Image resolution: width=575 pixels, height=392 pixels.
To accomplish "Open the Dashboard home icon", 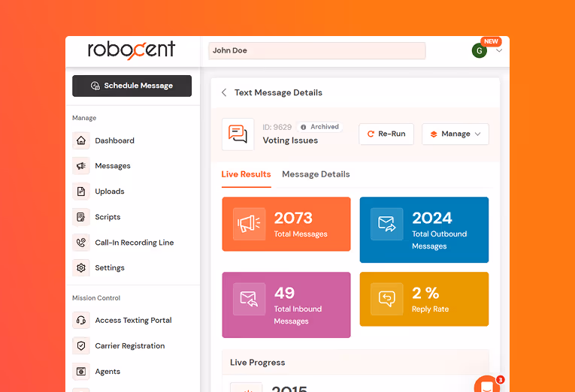I will (x=81, y=140).
